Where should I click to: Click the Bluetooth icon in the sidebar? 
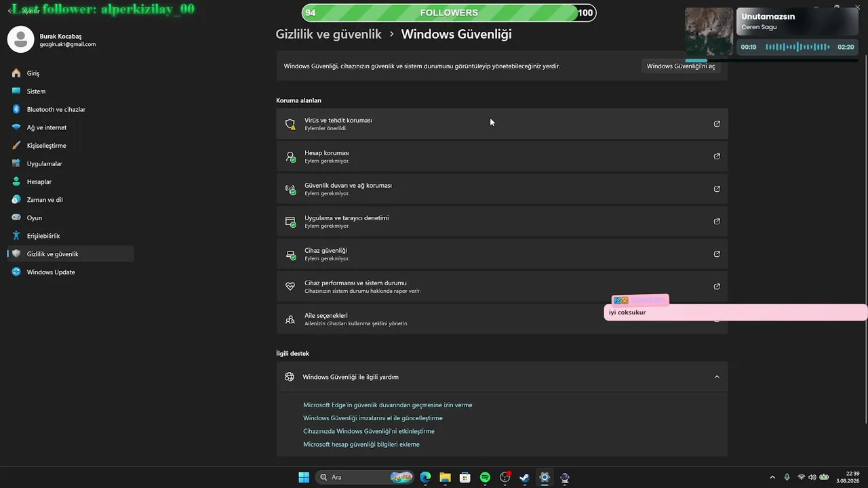pyautogui.click(x=16, y=109)
